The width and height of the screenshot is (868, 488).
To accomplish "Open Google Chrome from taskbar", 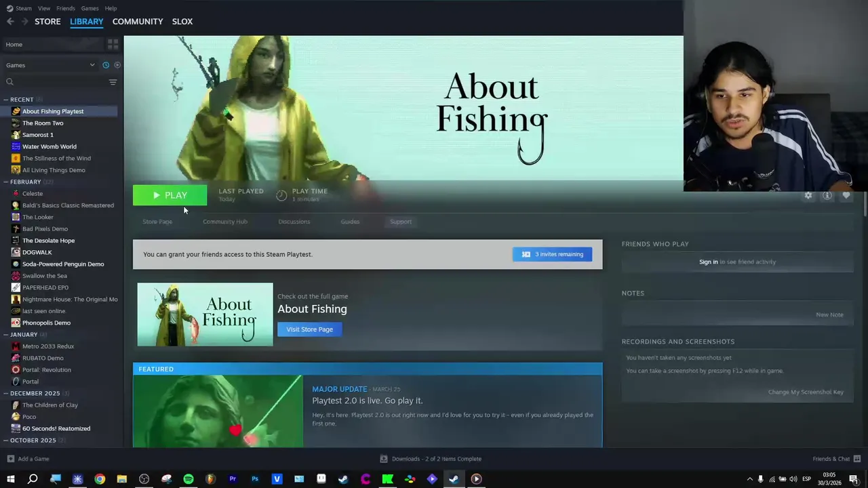I will point(100,479).
